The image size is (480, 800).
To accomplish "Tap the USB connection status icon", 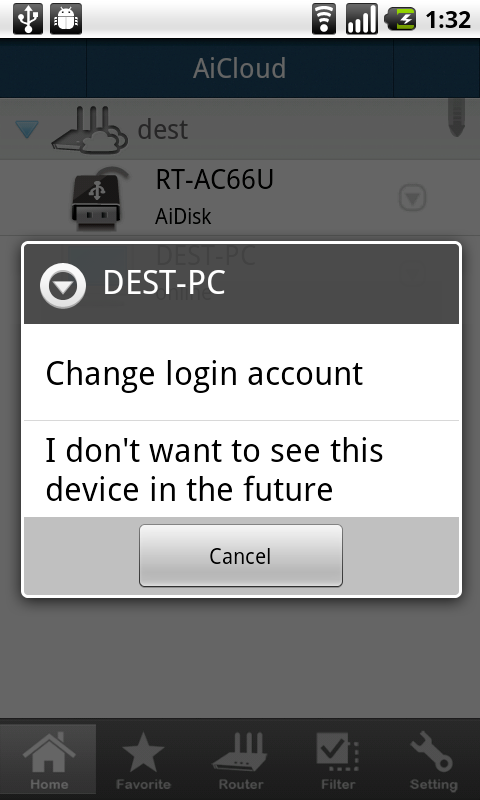I will (28, 19).
